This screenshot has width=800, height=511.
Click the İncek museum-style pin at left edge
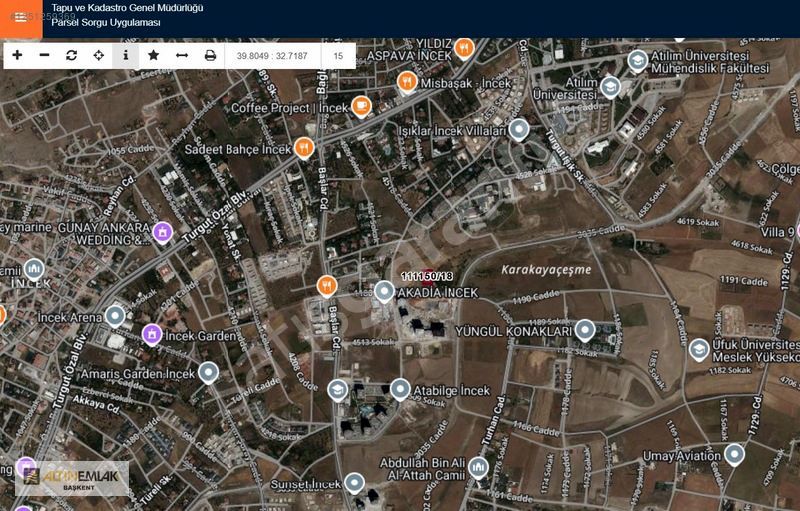pos(34,269)
